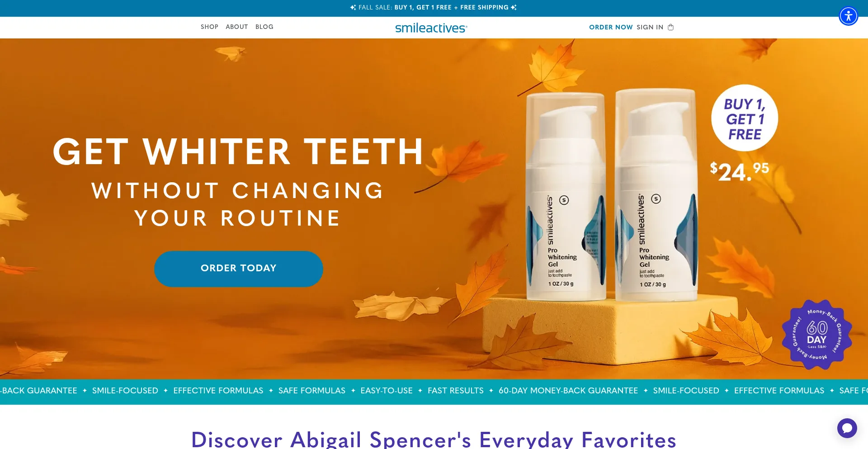Click the Fast Results ticker item
The height and width of the screenshot is (449, 868).
click(x=456, y=391)
